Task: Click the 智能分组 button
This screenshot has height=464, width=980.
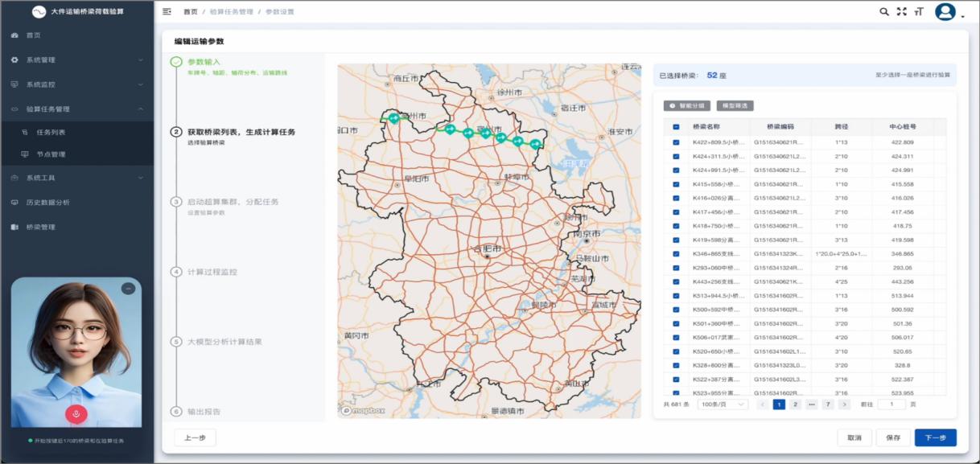Action: click(x=687, y=105)
